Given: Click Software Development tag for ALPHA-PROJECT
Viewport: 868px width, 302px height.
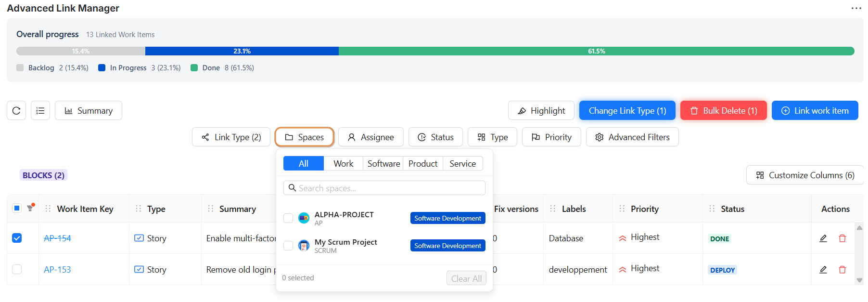Looking at the screenshot, I should [x=447, y=218].
